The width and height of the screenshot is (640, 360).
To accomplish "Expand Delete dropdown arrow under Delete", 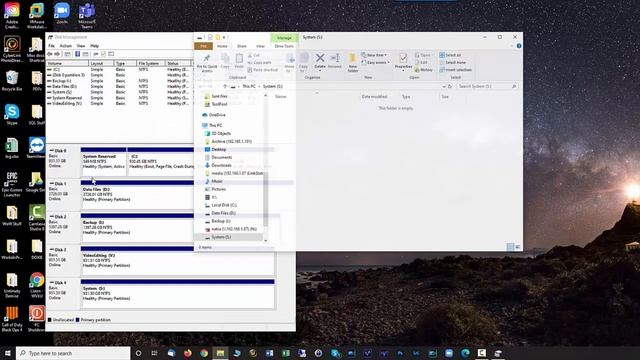I will [x=320, y=71].
